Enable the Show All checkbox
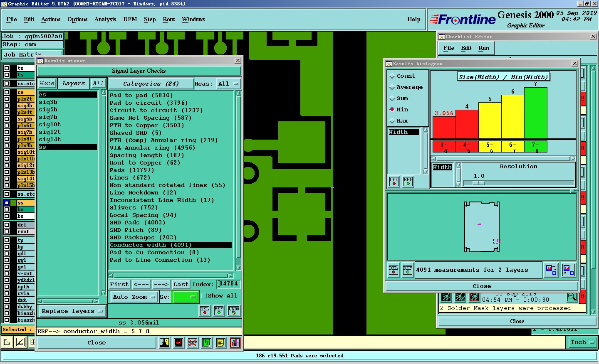 tap(204, 296)
